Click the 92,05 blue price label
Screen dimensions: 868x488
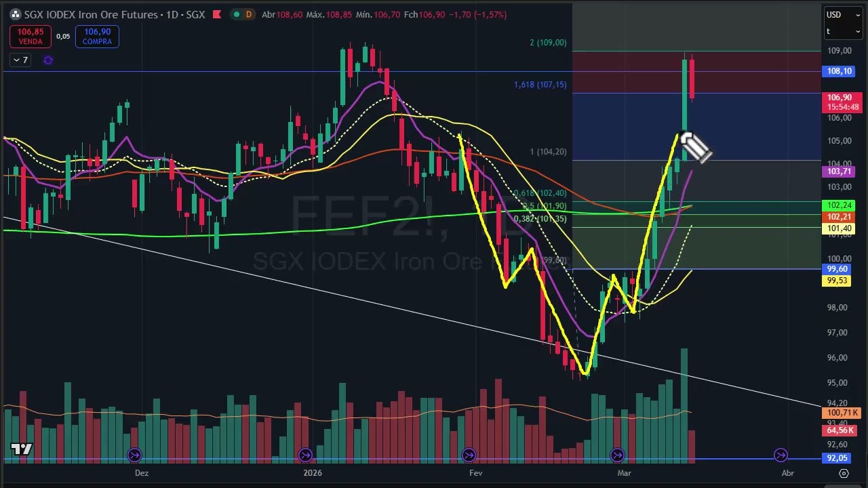coord(837,458)
